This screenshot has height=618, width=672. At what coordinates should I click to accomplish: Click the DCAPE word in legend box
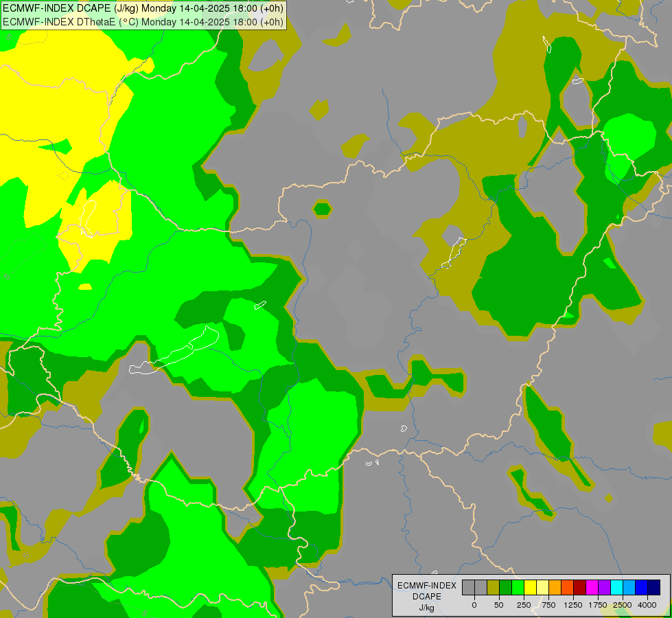pos(427,597)
